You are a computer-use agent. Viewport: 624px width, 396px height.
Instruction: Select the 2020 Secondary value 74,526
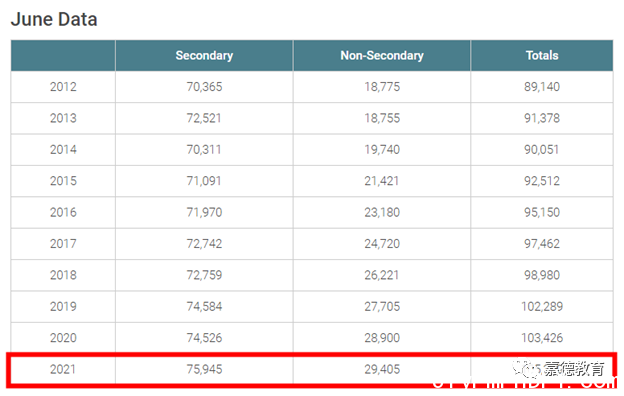204,338
